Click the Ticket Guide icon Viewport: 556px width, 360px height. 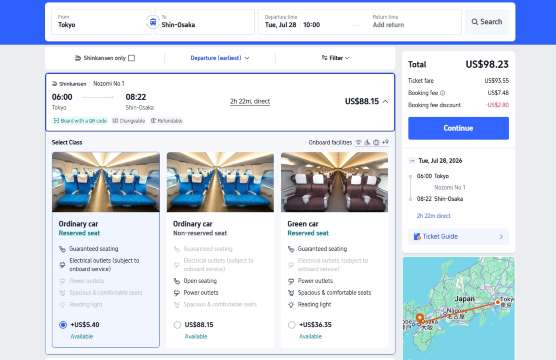tap(417, 236)
